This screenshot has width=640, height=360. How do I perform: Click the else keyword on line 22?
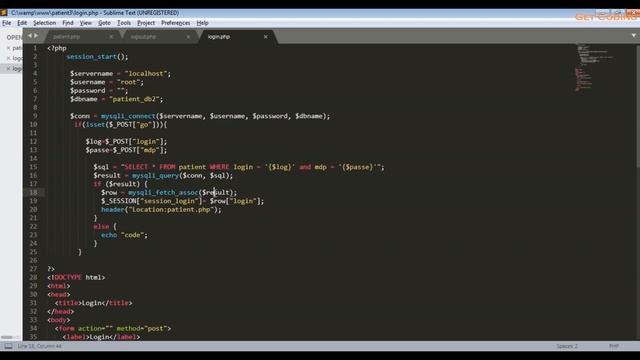click(101, 226)
